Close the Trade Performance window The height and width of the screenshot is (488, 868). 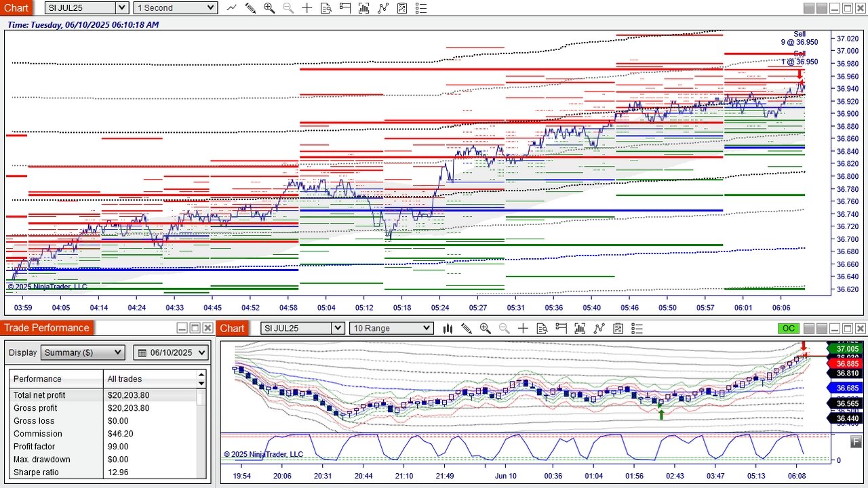pyautogui.click(x=208, y=328)
